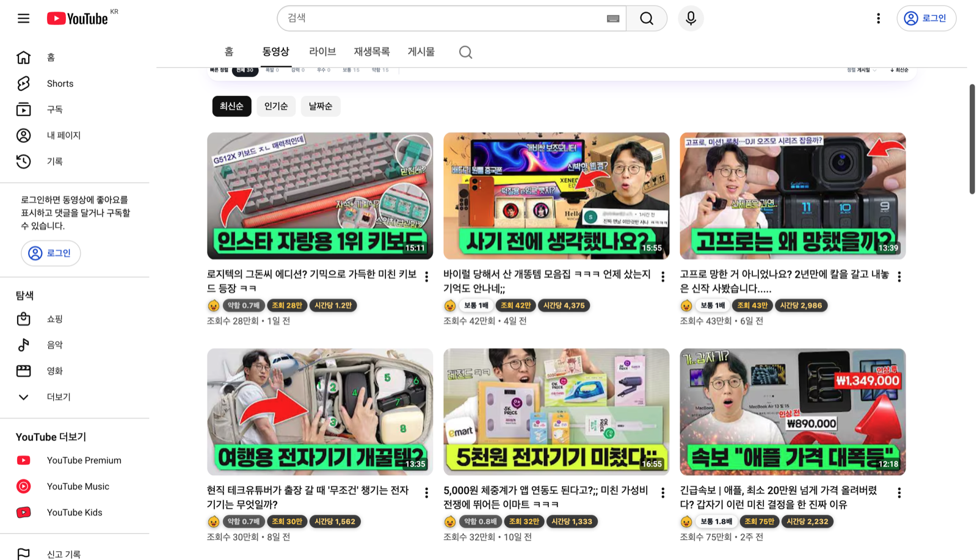Open the 영화 movies icon

click(x=23, y=371)
